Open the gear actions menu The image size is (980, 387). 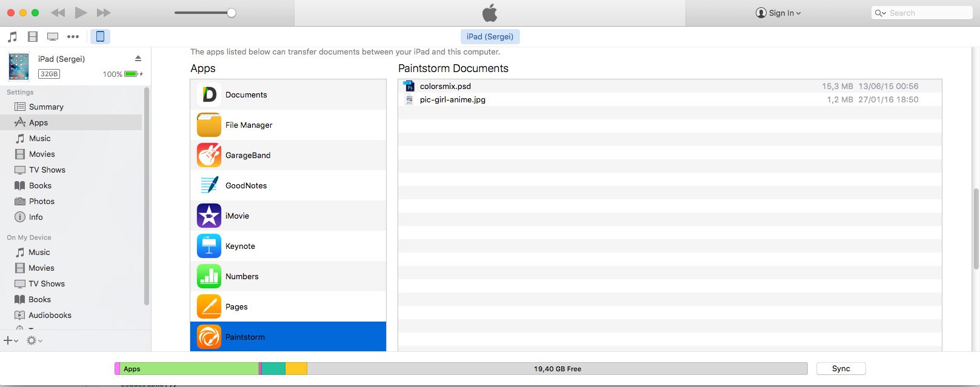pos(34,340)
